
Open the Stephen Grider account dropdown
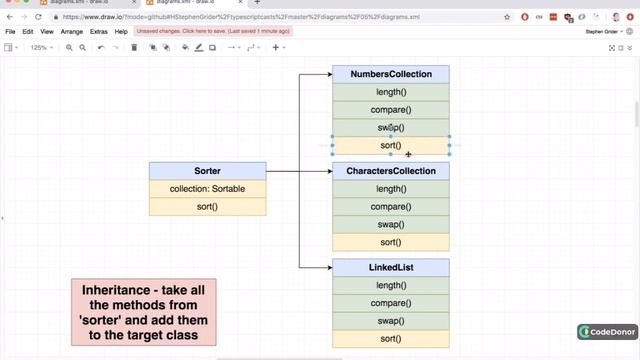click(x=604, y=31)
